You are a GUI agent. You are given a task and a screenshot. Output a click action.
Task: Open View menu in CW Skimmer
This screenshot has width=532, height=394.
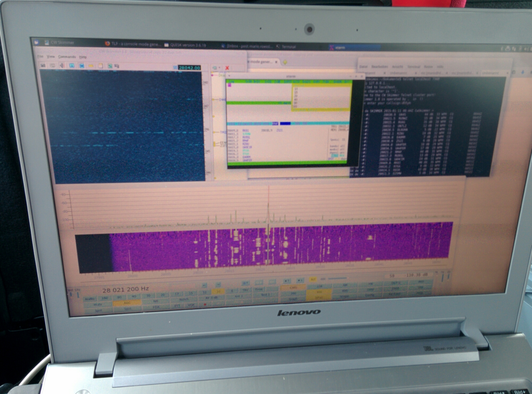click(x=51, y=56)
